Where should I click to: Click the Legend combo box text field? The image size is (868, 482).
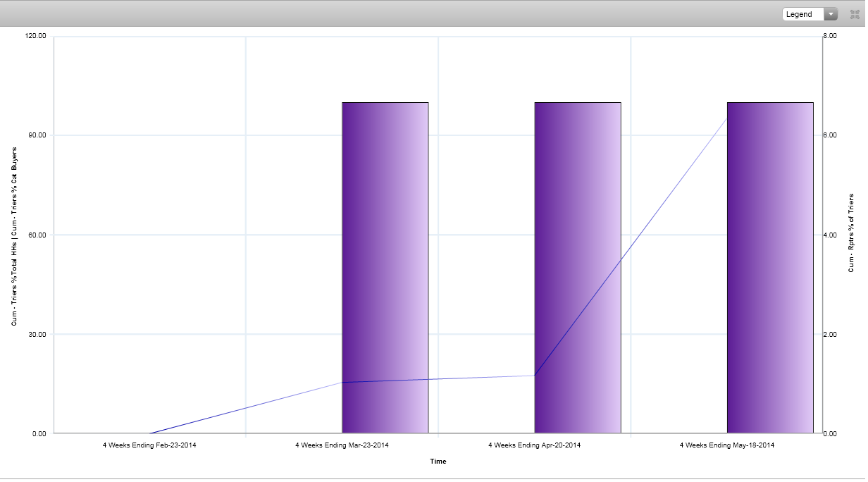pos(802,14)
